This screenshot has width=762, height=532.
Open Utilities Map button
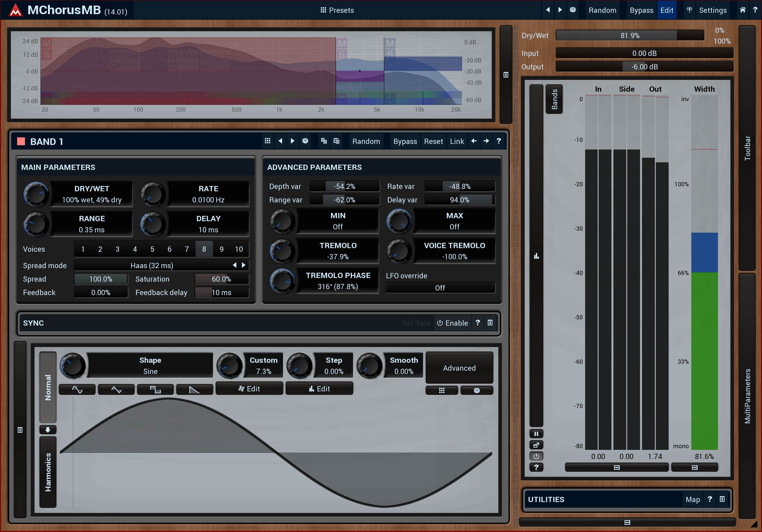[693, 499]
